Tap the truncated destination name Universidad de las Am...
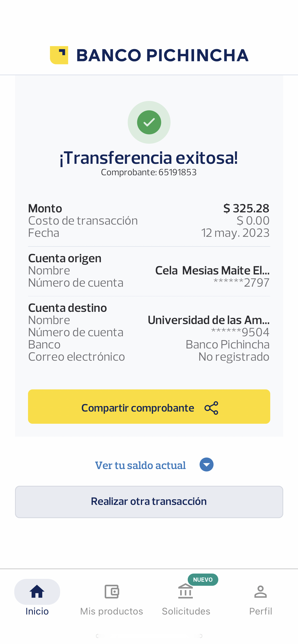The width and height of the screenshot is (298, 644). 209,320
